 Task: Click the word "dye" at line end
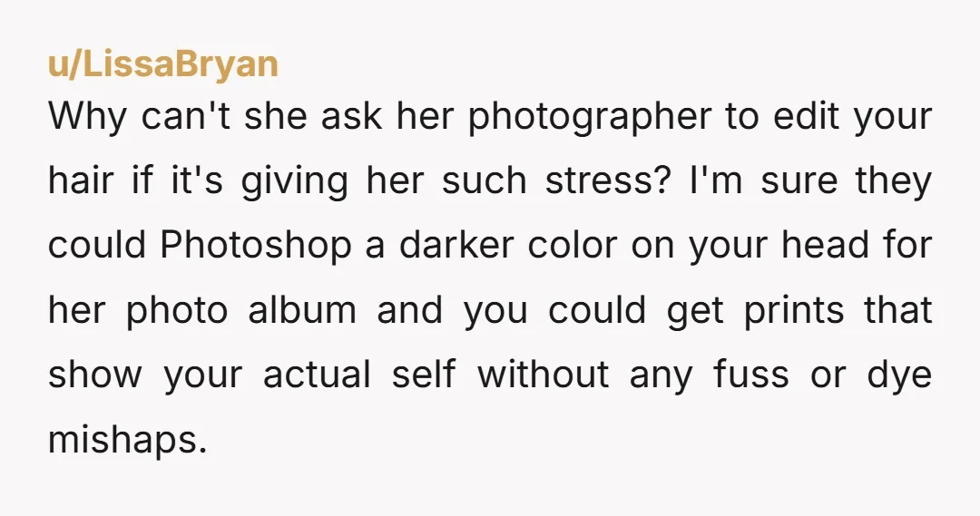pos(899,375)
